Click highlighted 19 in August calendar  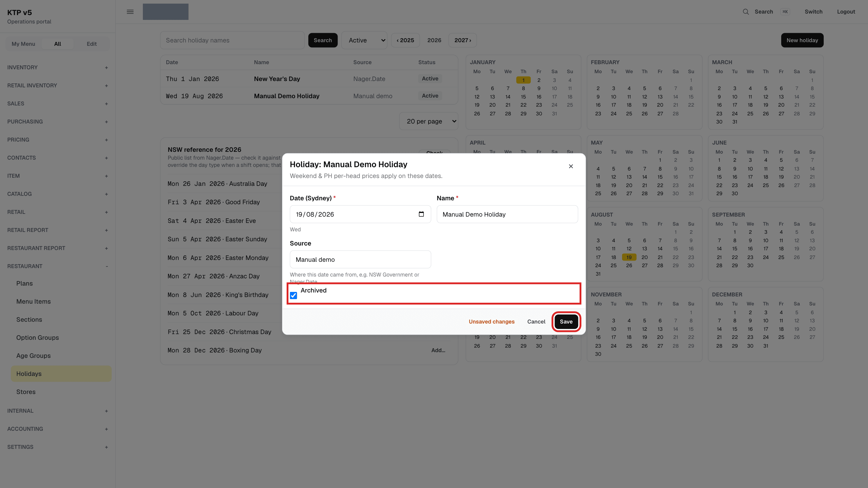pyautogui.click(x=629, y=257)
